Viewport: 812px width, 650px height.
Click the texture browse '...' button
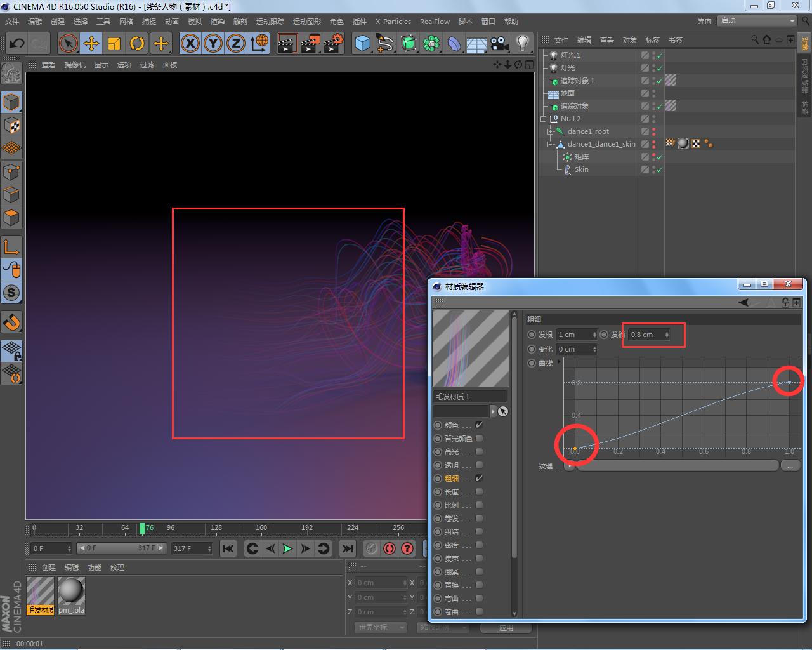790,466
